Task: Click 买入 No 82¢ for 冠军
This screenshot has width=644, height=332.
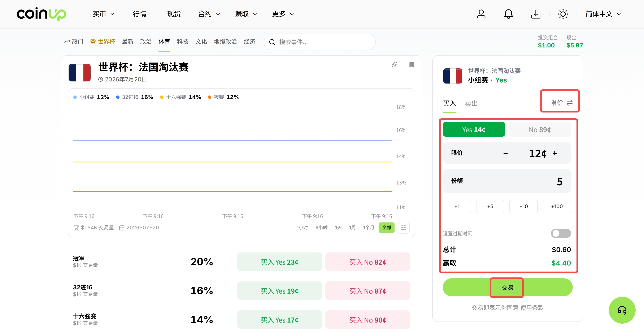Action: click(367, 262)
